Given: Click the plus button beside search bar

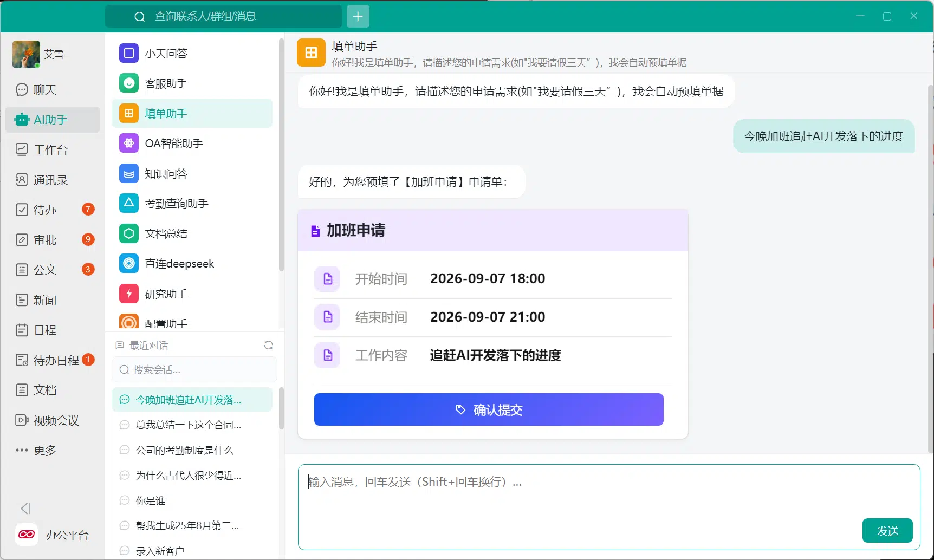Looking at the screenshot, I should point(358,16).
